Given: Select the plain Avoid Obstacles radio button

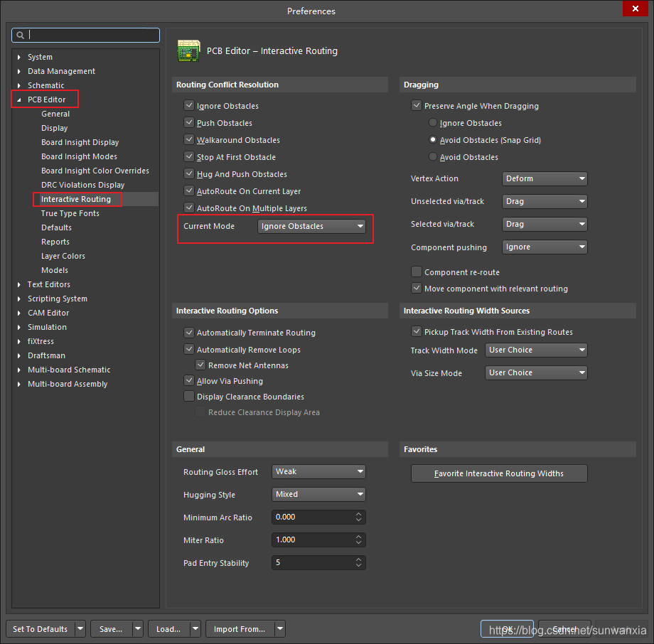Looking at the screenshot, I should (x=433, y=157).
